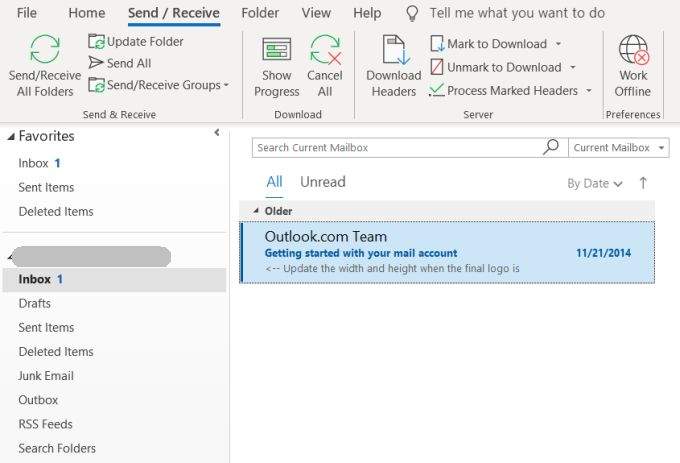This screenshot has height=463, width=680.
Task: Open the Unmark to Download dropdown arrow
Action: click(573, 67)
